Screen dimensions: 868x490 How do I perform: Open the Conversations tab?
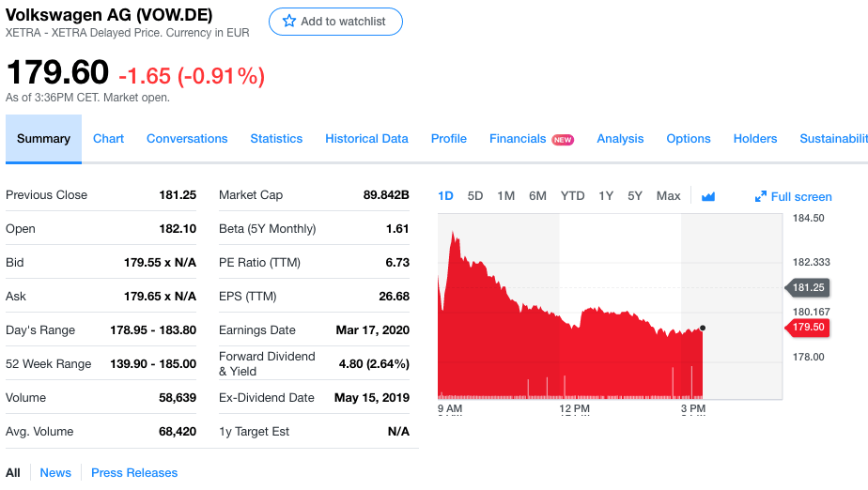[x=187, y=138]
